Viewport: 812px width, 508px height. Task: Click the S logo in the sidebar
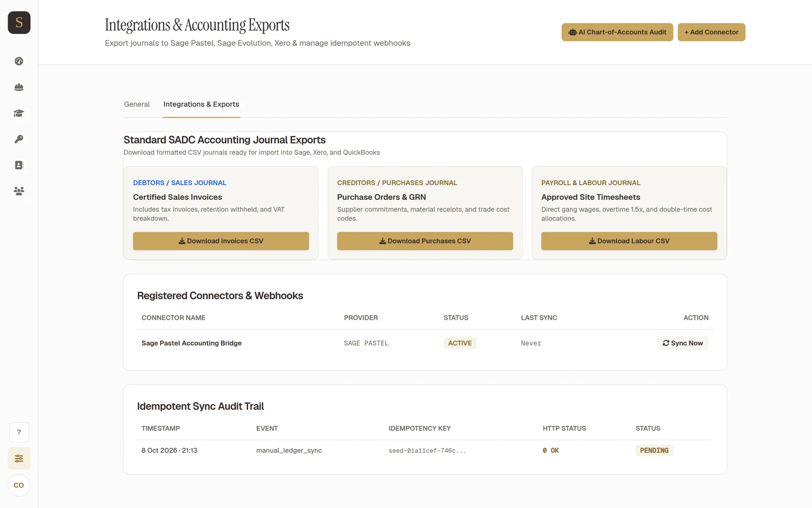19,23
